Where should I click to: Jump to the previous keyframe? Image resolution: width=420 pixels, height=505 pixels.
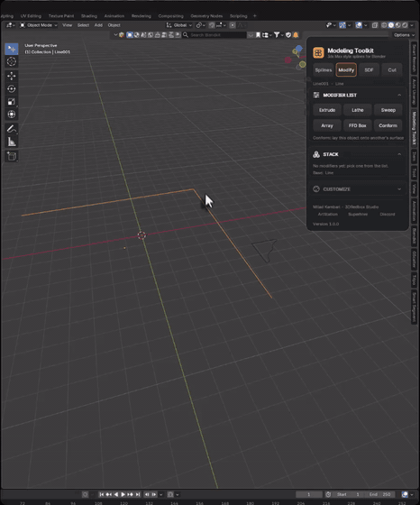(x=109, y=494)
